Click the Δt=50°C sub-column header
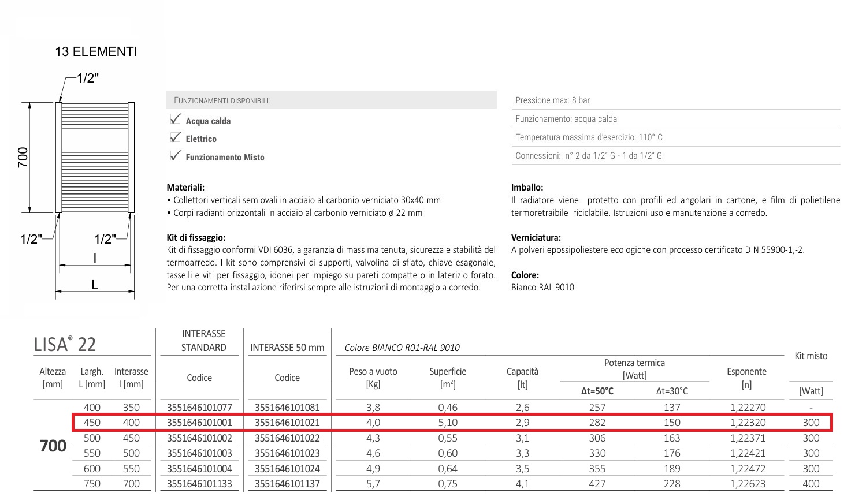 tap(597, 391)
